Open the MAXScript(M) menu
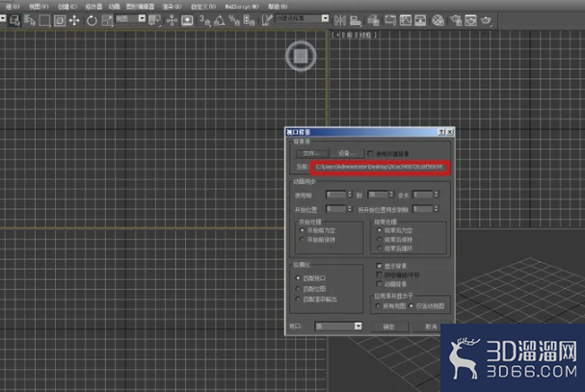The height and width of the screenshot is (392, 585). click(242, 7)
